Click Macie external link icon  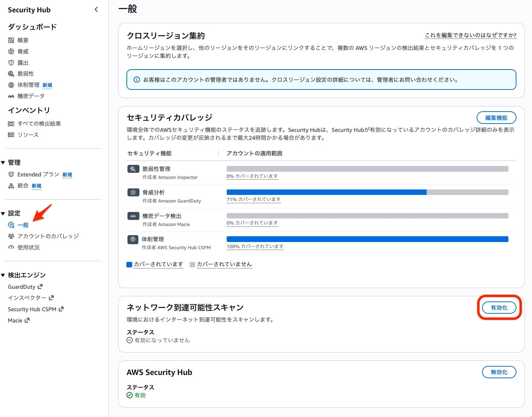coord(27,320)
